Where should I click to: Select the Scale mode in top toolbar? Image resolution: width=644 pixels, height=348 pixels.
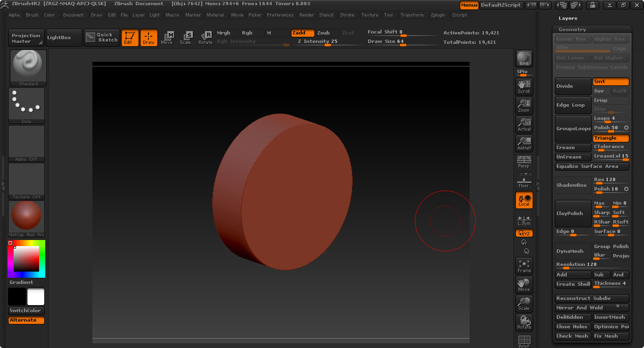point(186,38)
